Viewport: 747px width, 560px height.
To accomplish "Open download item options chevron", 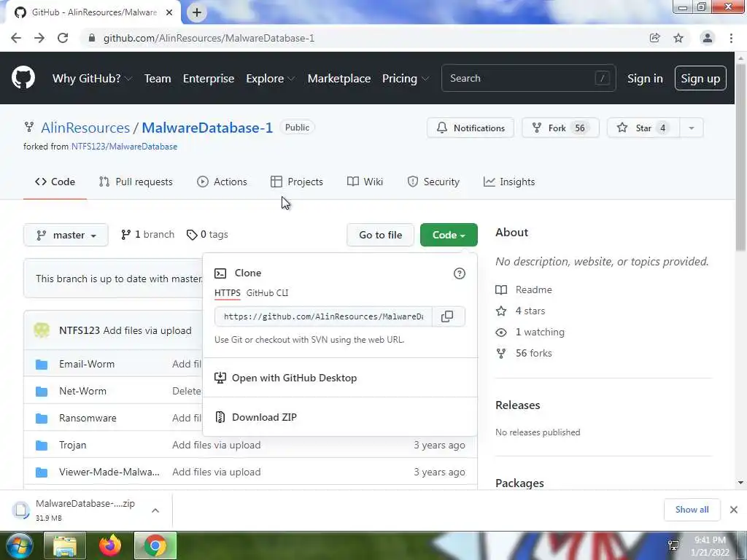I will pyautogui.click(x=155, y=510).
